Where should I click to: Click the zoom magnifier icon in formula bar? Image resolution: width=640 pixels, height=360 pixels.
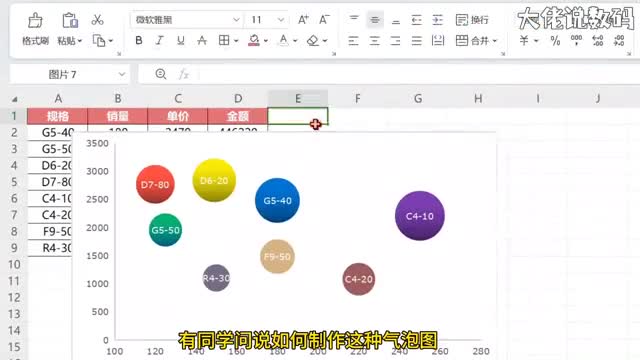click(x=161, y=74)
